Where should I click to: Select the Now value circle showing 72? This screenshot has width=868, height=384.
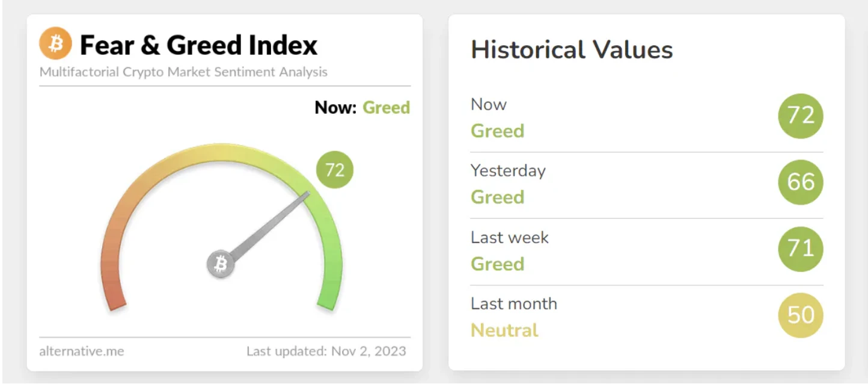coord(801,116)
